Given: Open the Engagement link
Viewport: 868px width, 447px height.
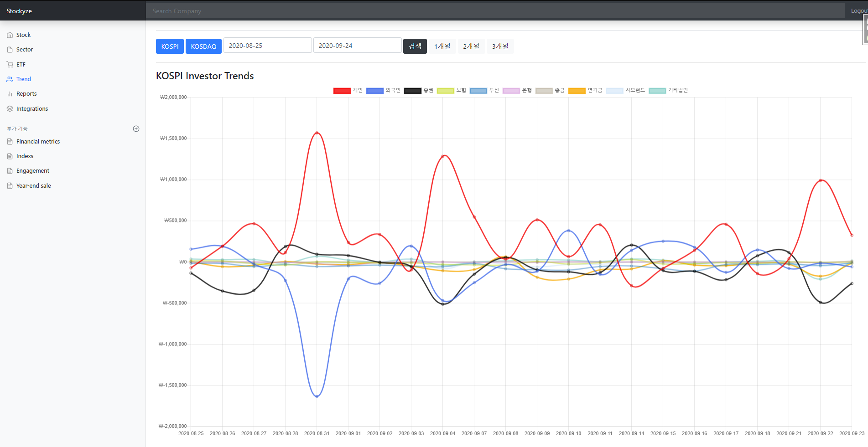Looking at the screenshot, I should pos(33,171).
